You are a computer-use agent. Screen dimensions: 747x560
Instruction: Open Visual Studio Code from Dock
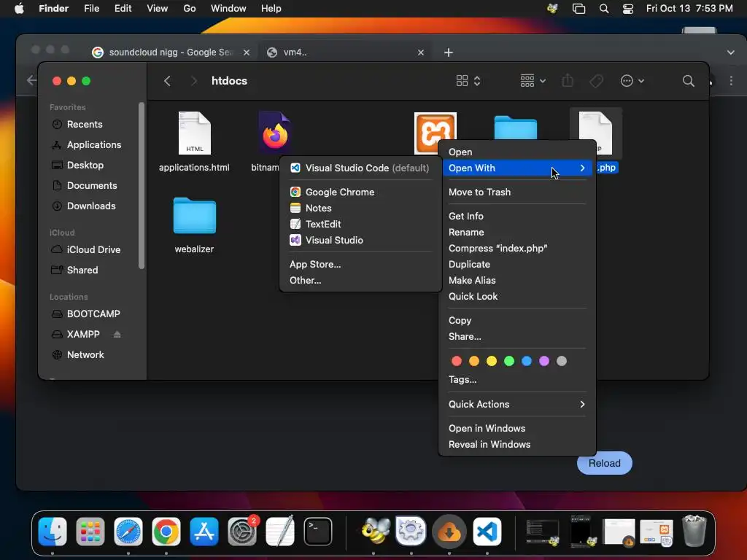tap(487, 532)
